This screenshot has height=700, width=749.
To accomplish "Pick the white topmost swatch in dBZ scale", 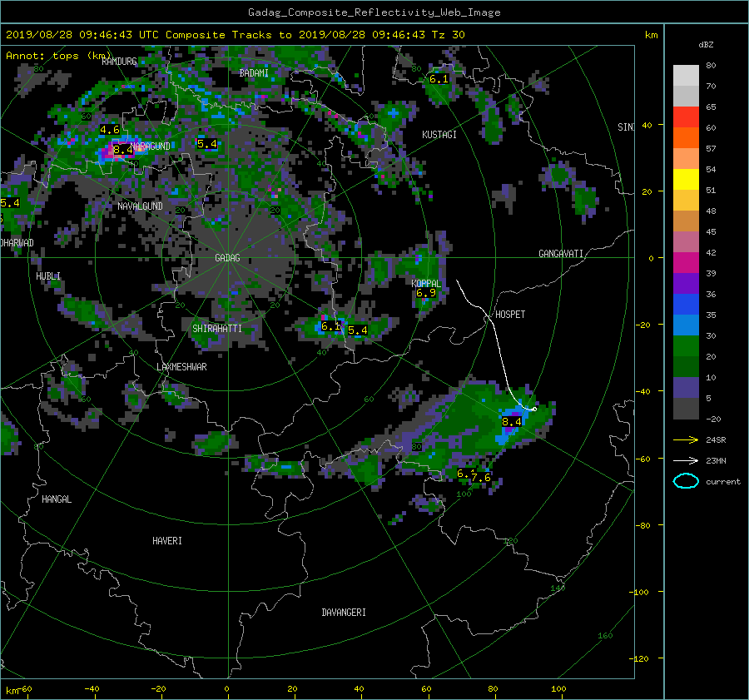I will pyautogui.click(x=686, y=75).
